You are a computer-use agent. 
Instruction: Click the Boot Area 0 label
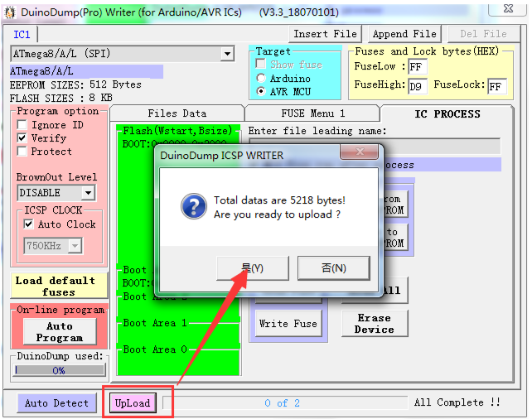155,349
